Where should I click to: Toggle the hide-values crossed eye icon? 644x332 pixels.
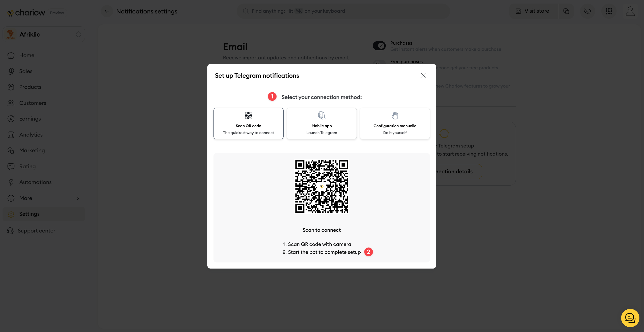point(587,11)
